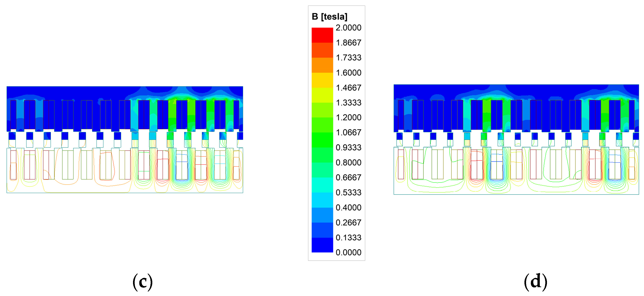Click the (d) subfigure caption
This screenshot has height=296, width=644.
click(535, 282)
